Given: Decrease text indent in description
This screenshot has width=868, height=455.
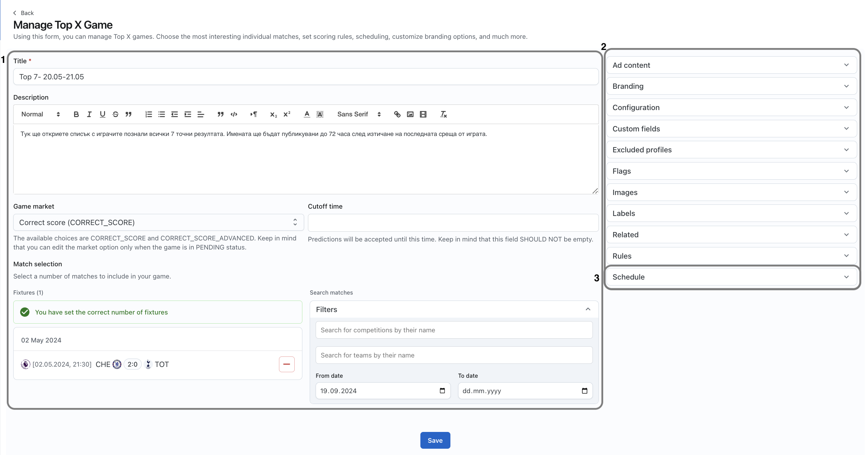Looking at the screenshot, I should click(x=175, y=114).
